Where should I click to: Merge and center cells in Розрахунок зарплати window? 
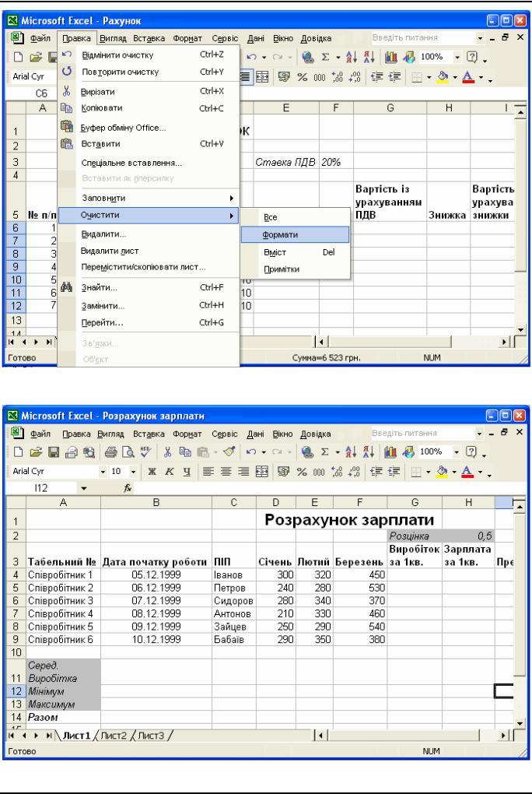click(261, 472)
